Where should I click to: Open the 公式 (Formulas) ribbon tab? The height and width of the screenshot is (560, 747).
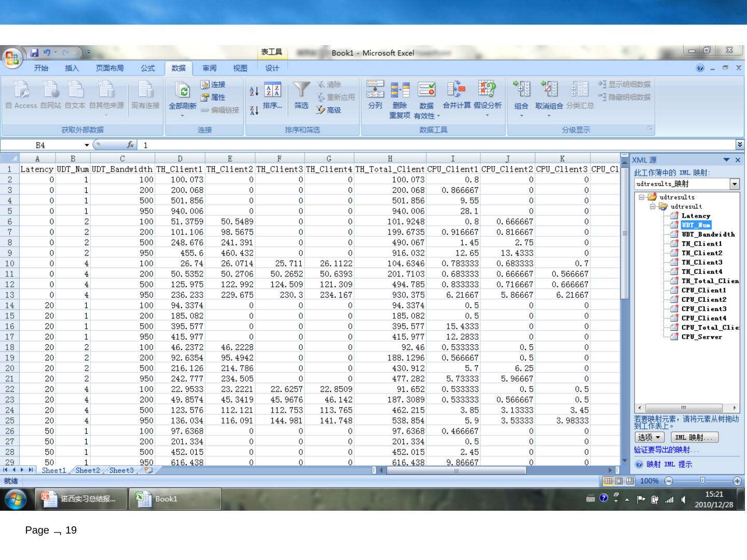click(148, 68)
